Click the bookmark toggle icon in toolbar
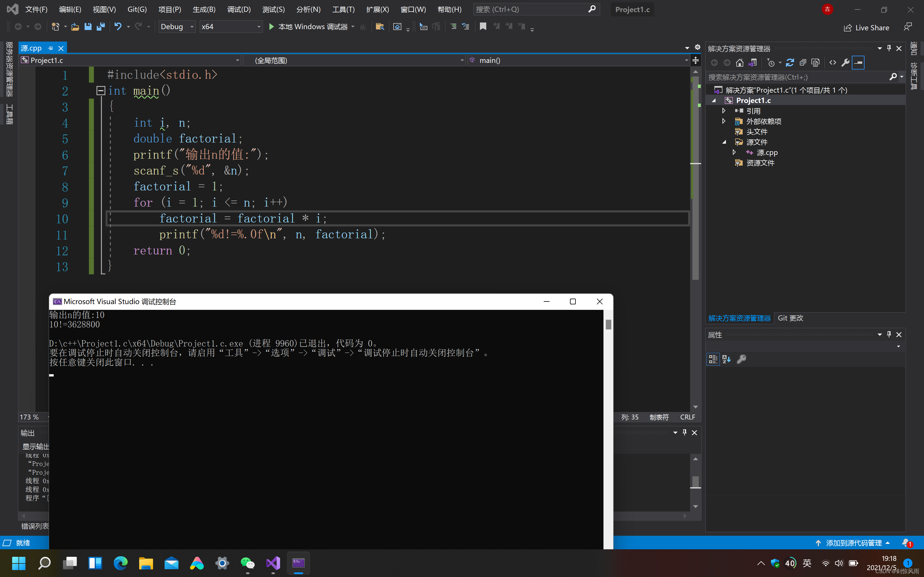Image resolution: width=924 pixels, height=577 pixels. coord(483,26)
